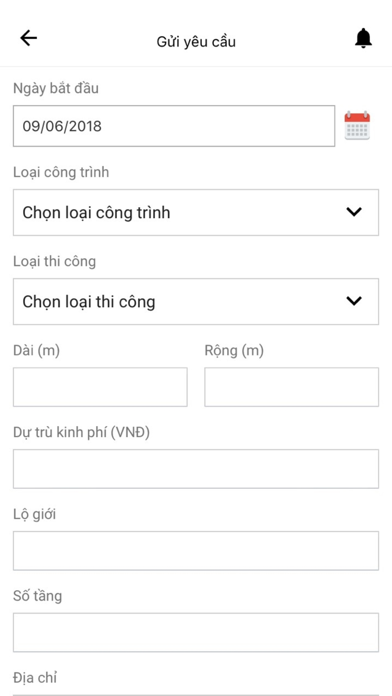This screenshot has width=392, height=696.
Task: Tap the Lộ giới label
Action: coord(34,514)
